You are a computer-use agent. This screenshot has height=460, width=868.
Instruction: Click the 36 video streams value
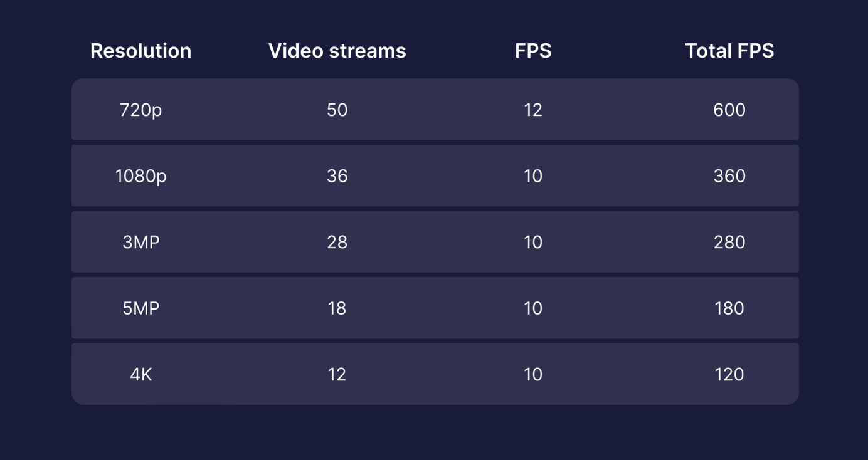(x=337, y=176)
